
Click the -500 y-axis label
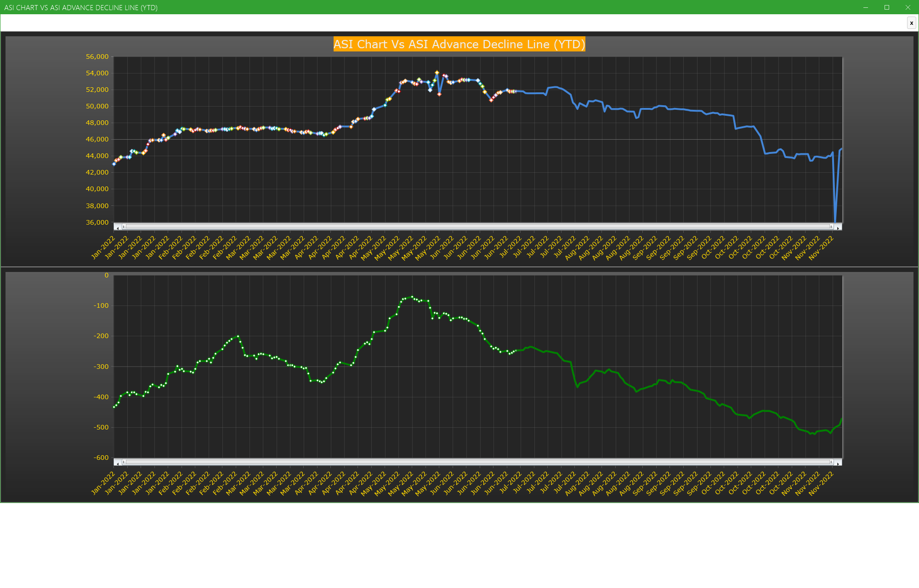pyautogui.click(x=101, y=427)
